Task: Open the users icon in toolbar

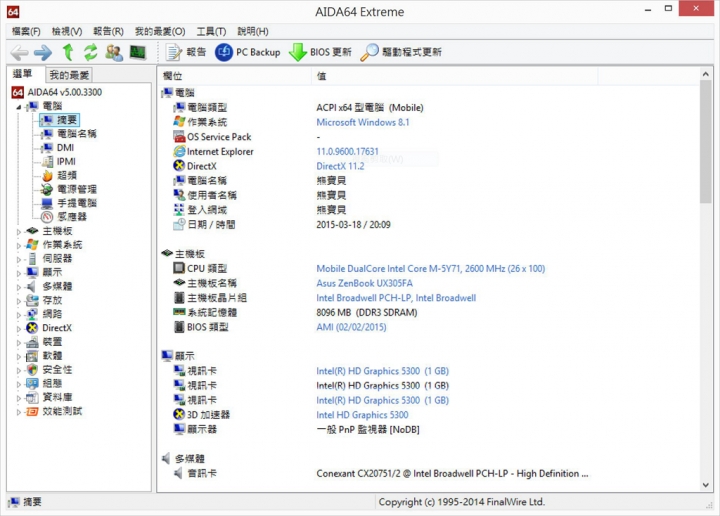Action: point(113,52)
